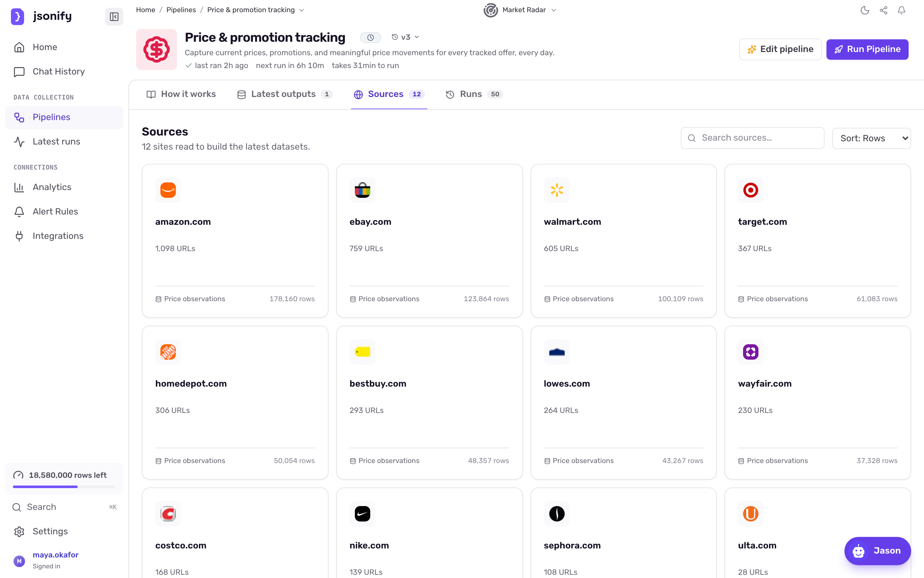The height and width of the screenshot is (578, 924).
Task: Focus the Search sources field
Action: point(752,138)
